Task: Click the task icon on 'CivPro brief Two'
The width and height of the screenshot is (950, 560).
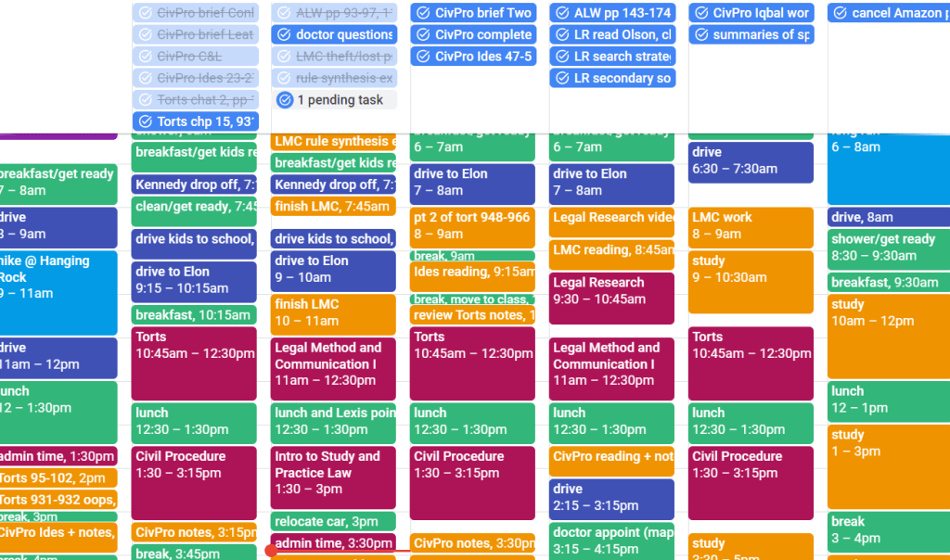Action: point(423,13)
